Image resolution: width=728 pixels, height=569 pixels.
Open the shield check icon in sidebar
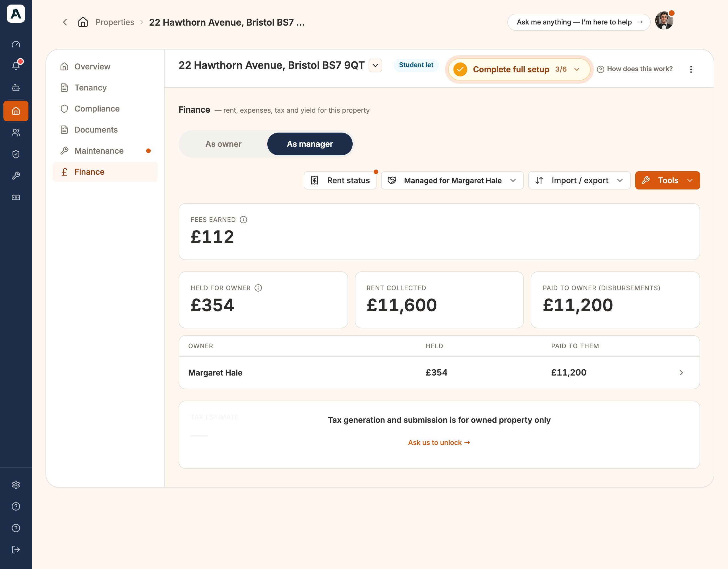coord(16,154)
